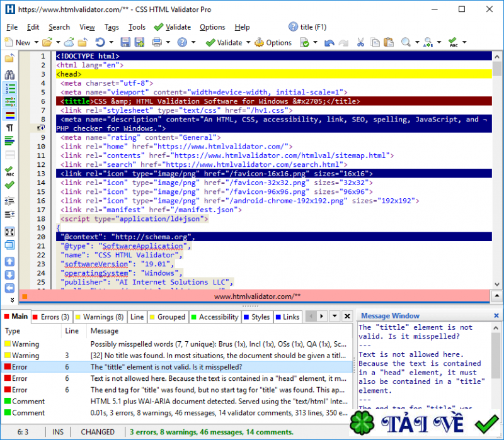Screen dimensions: 504x440
Task: Print the document via the printer icon
Action: point(156,42)
